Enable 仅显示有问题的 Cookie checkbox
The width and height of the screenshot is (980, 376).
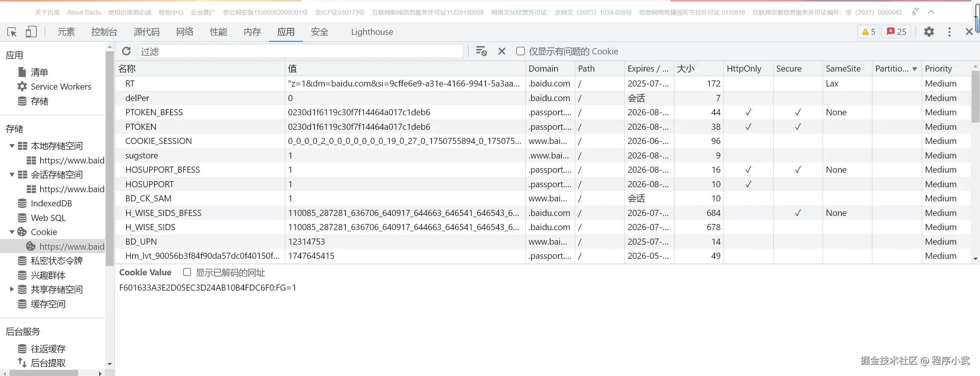click(520, 51)
